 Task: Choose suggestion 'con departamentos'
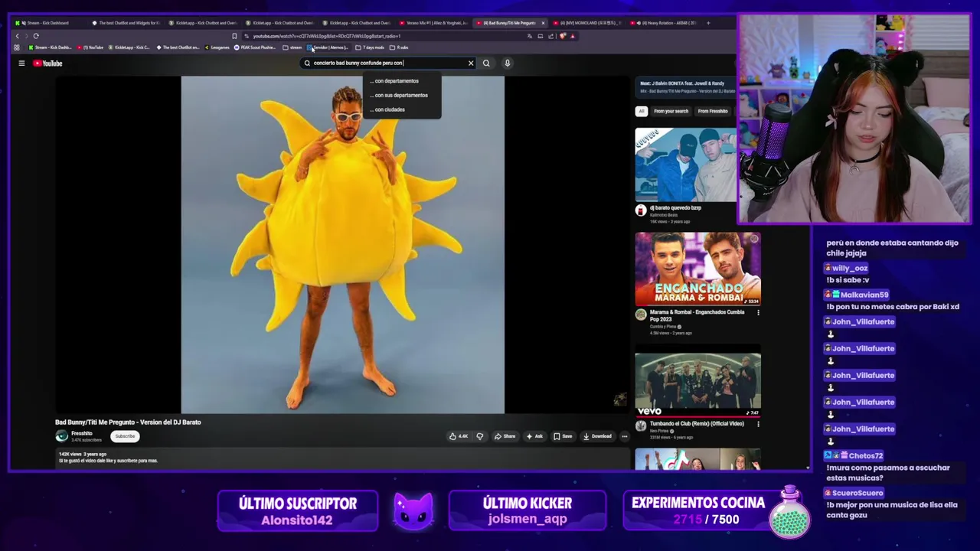[x=402, y=81]
